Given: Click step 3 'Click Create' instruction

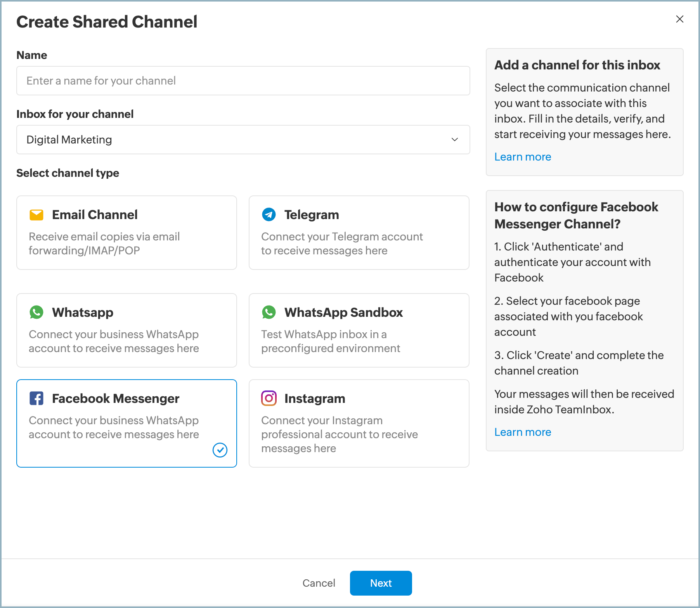Looking at the screenshot, I should (579, 363).
